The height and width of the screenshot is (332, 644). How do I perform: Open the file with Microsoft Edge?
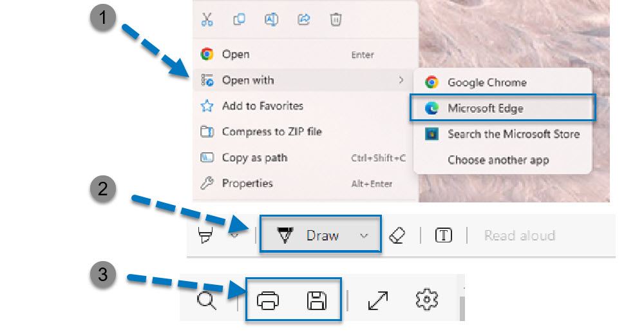(x=503, y=108)
